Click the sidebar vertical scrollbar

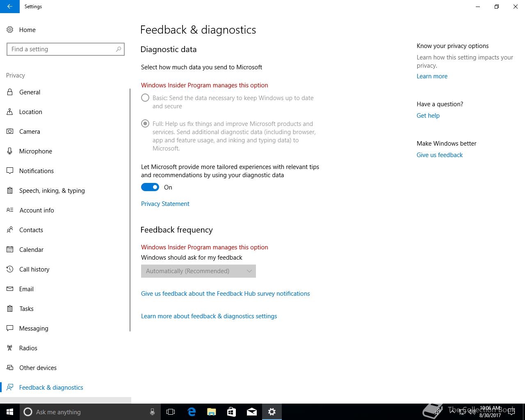tap(130, 210)
